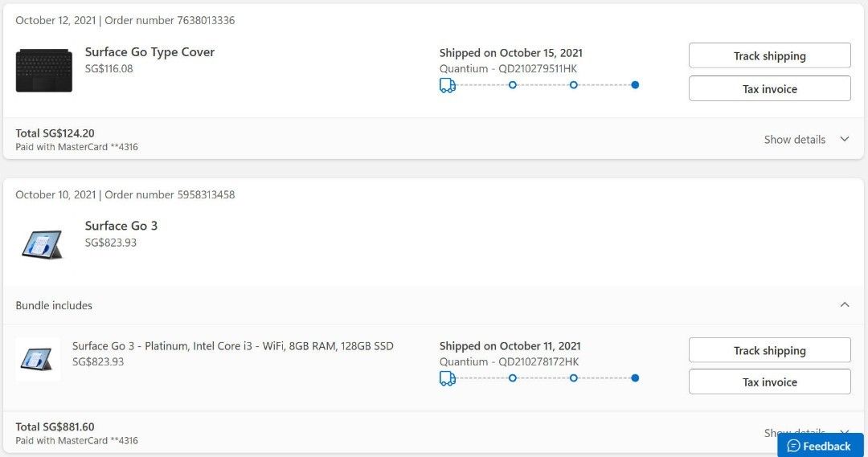This screenshot has height=457, width=868.
Task: Open the Surface Go Type Cover product link
Action: (149, 52)
